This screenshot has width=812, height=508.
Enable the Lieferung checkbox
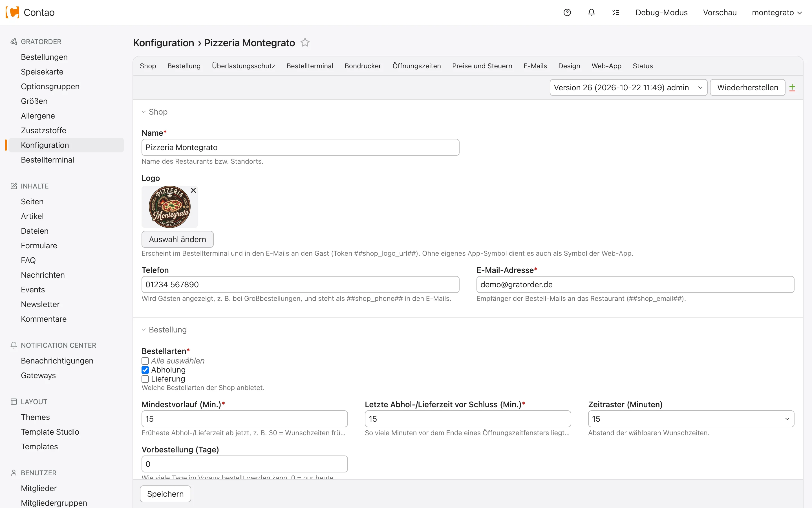pos(145,379)
